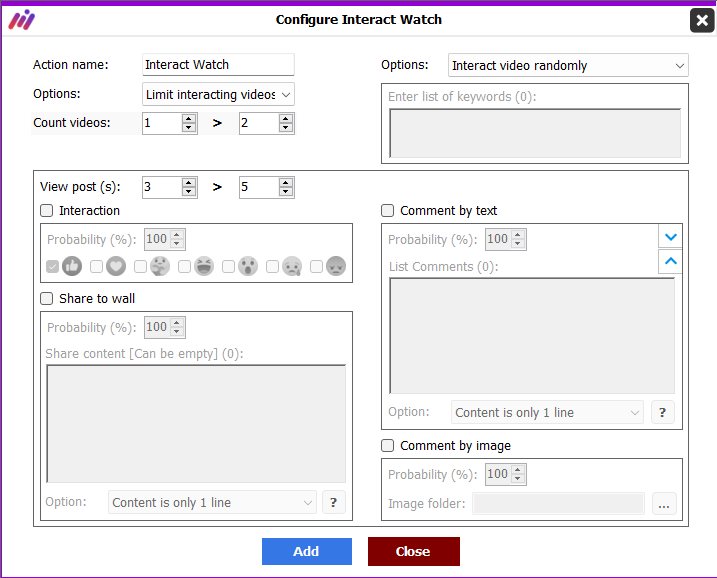Select the Angry reaction icon
The image size is (717, 578).
point(336,266)
